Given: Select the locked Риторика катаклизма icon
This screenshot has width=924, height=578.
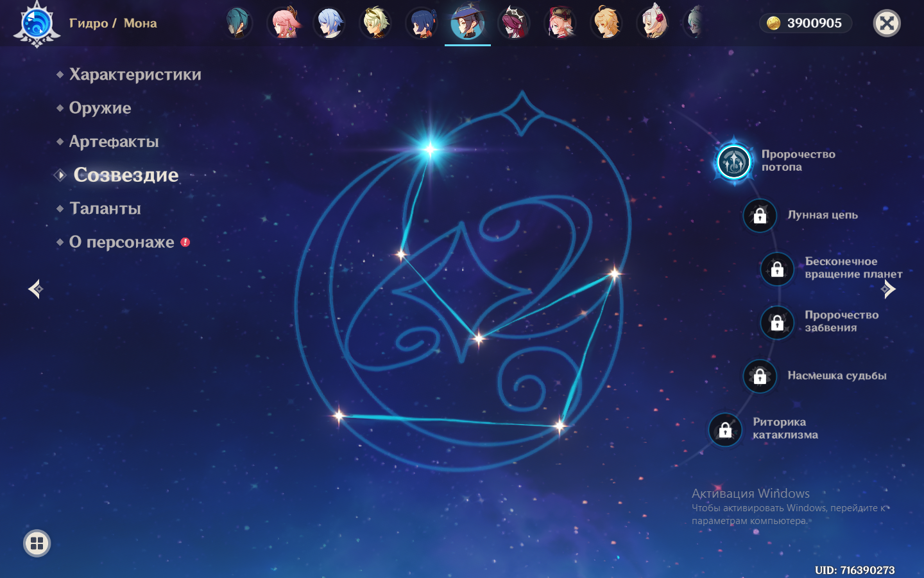Looking at the screenshot, I should click(x=725, y=429).
